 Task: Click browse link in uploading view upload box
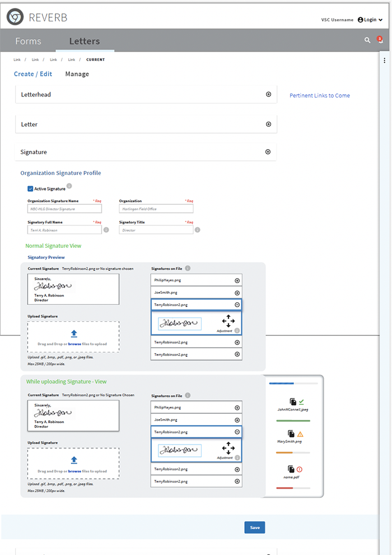[74, 471]
